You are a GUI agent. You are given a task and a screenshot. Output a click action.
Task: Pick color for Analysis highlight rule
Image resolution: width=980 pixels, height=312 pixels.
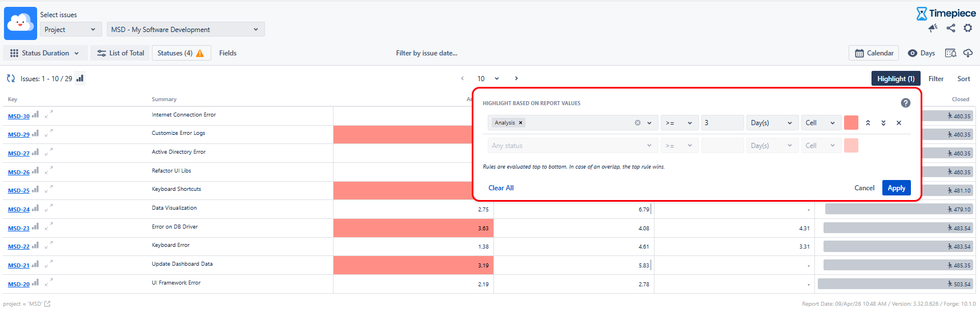click(x=851, y=123)
